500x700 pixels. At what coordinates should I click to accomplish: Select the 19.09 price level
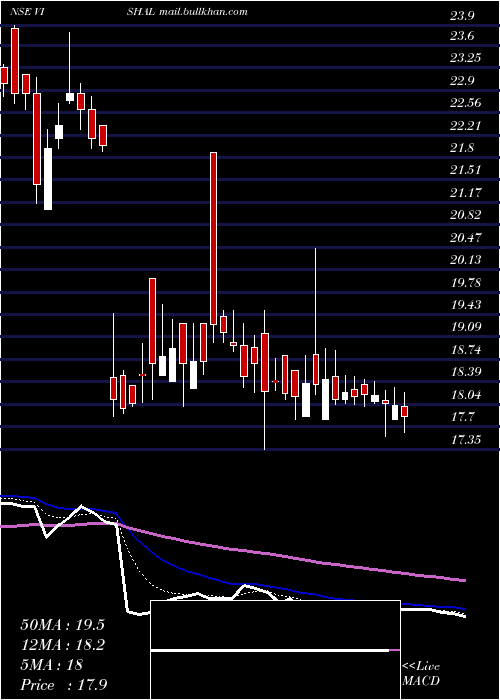tap(466, 327)
